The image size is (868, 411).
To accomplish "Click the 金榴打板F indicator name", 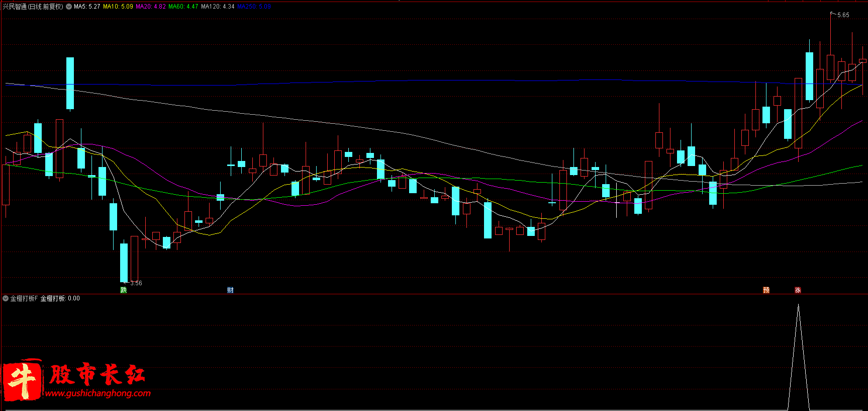I will pyautogui.click(x=24, y=298).
